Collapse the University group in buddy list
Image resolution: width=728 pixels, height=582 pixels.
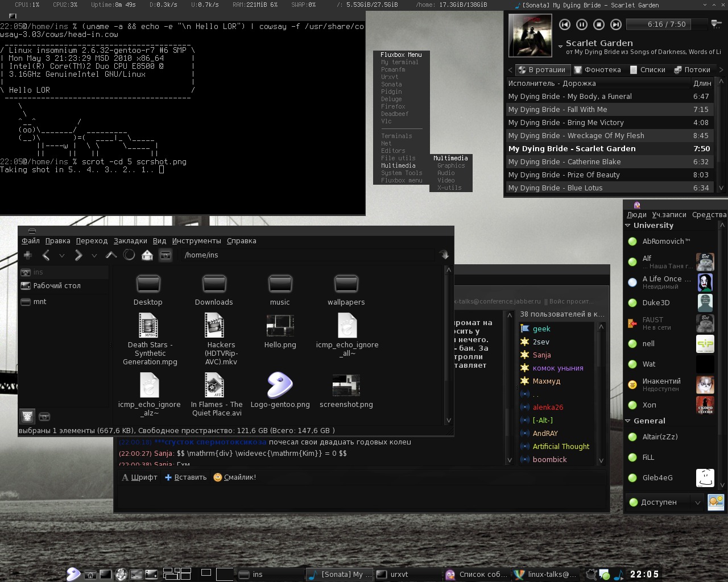pos(628,226)
